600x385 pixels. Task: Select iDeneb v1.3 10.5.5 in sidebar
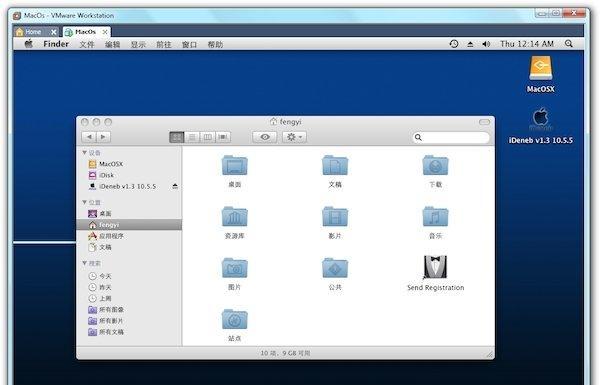(x=129, y=186)
